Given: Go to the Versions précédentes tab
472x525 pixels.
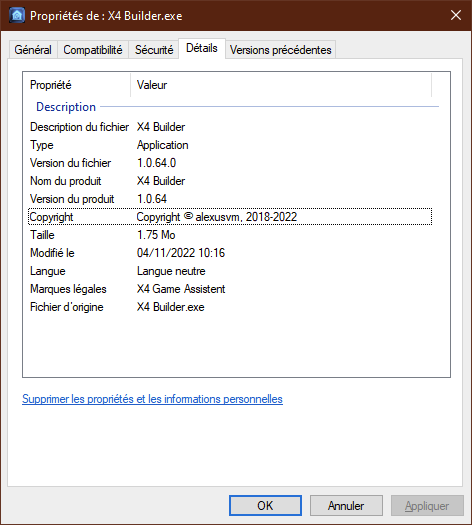Looking at the screenshot, I should (281, 50).
